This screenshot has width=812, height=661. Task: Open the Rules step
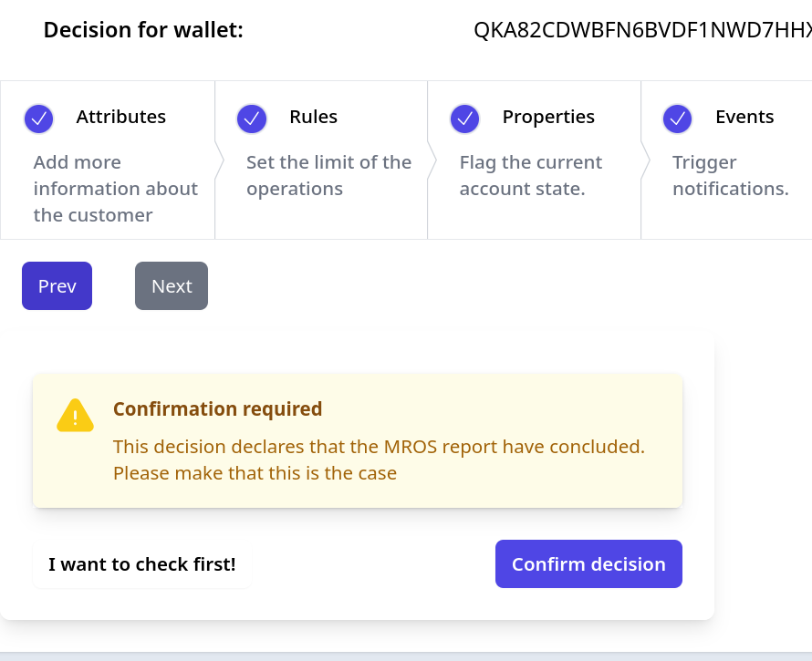[321, 160]
